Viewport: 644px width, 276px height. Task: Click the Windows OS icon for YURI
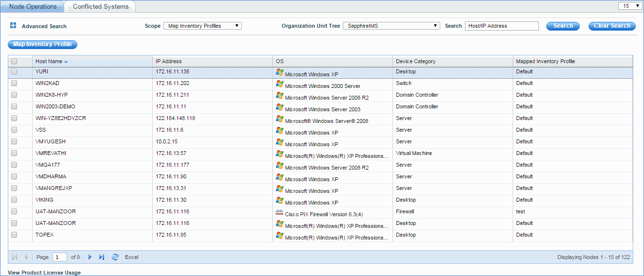tap(279, 72)
